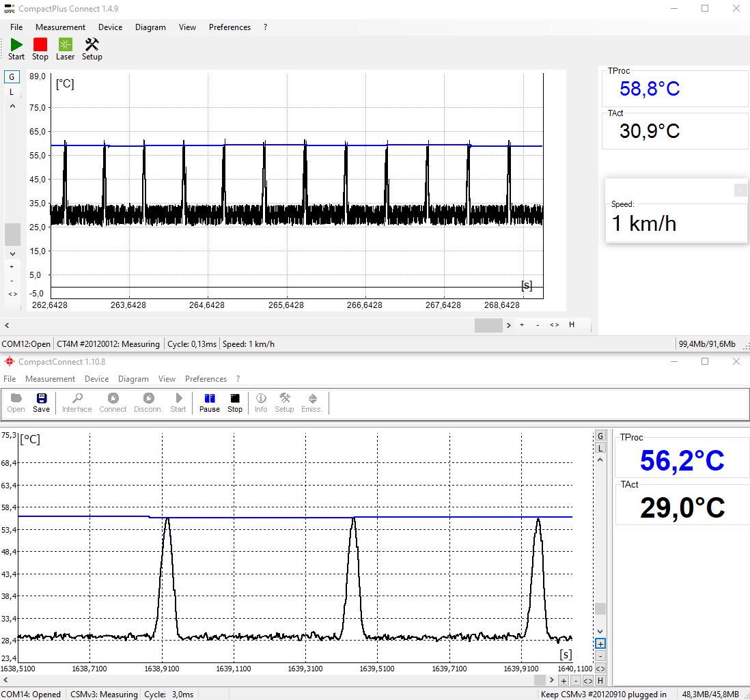Click the right chevron beside the bottom scrollbar
Screen dimensions: 750x700
pyautogui.click(x=510, y=326)
